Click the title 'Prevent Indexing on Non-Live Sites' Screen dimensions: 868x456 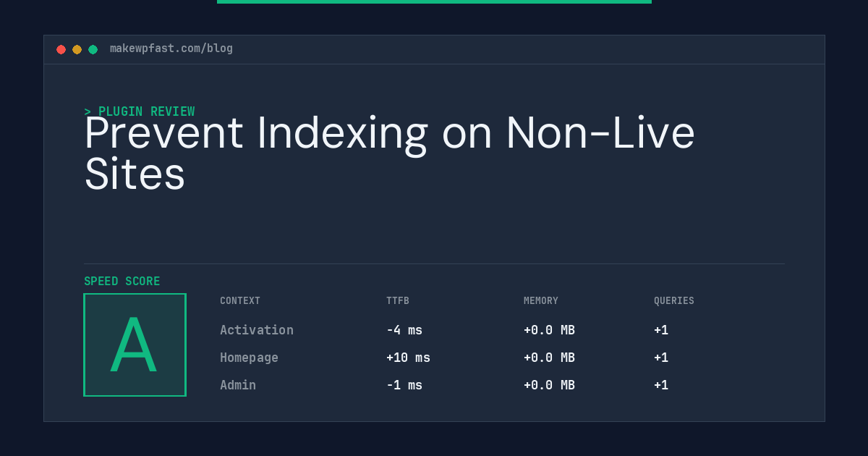389,153
